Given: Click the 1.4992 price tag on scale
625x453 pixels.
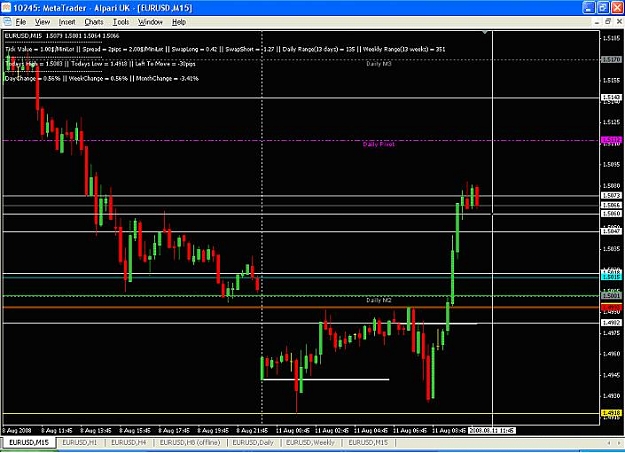Looking at the screenshot, I should pos(611,323).
